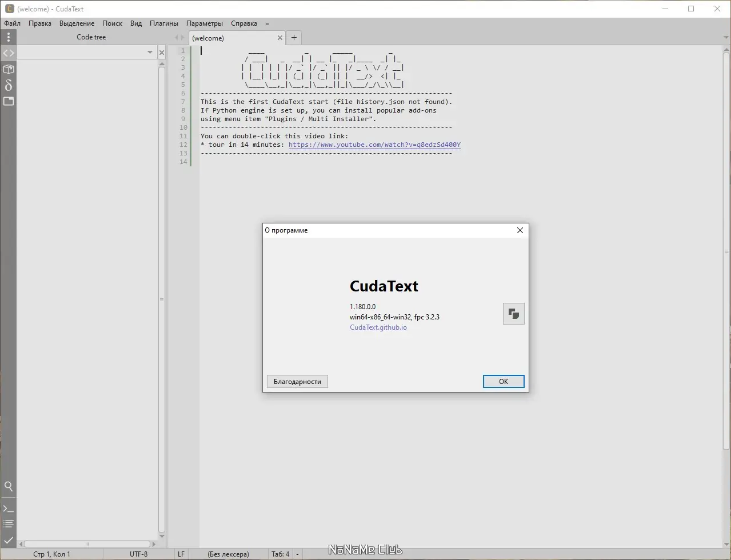This screenshot has width=731, height=560.
Task: Open the Плагины menu
Action: click(x=164, y=23)
